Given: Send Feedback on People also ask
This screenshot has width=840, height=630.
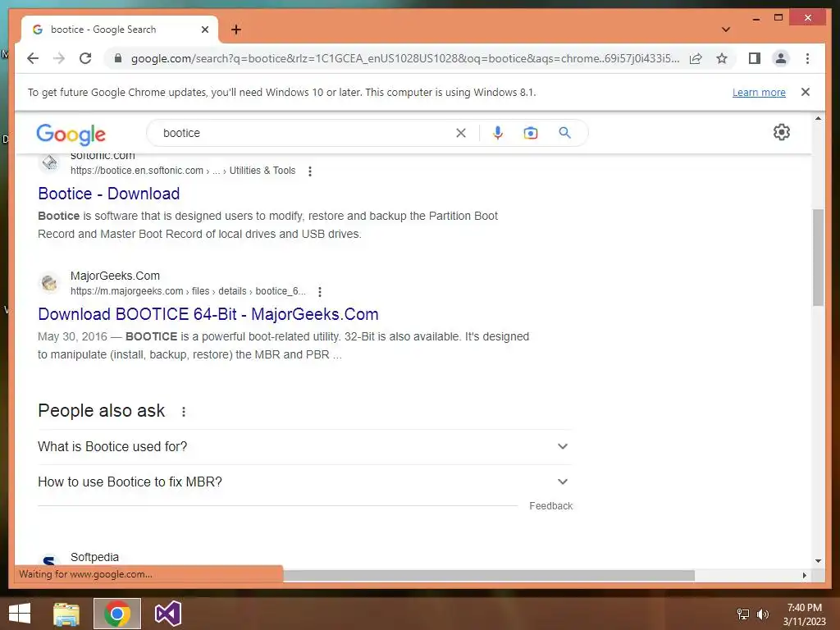Looking at the screenshot, I should tap(550, 505).
